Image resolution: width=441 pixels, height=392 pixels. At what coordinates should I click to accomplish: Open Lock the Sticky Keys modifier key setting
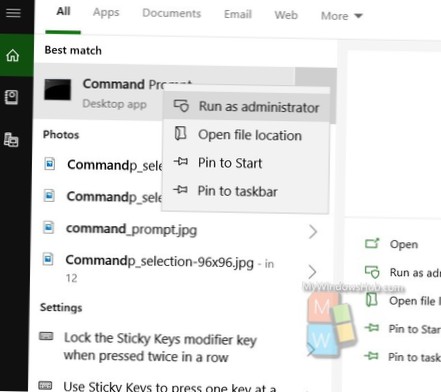pos(160,347)
